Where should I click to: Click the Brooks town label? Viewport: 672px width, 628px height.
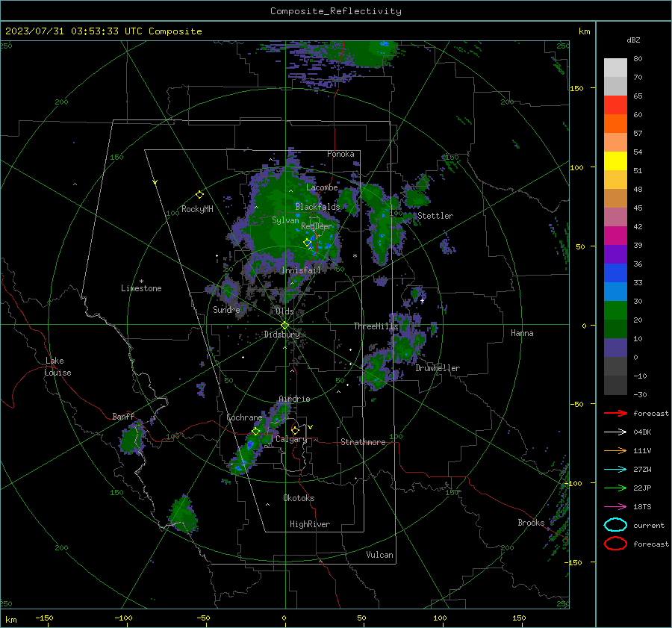click(531, 523)
